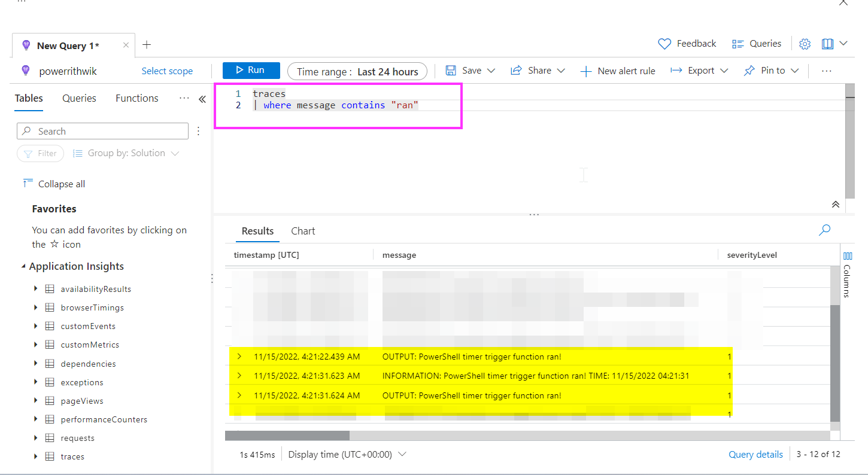Expand the 4:21:31.624 AM result row
This screenshot has width=868, height=475.
(x=239, y=395)
